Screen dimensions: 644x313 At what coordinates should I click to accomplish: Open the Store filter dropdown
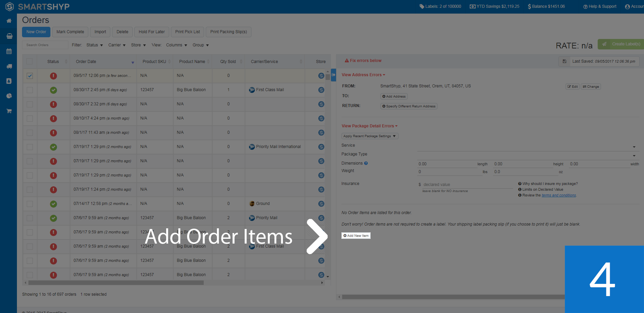(x=138, y=45)
